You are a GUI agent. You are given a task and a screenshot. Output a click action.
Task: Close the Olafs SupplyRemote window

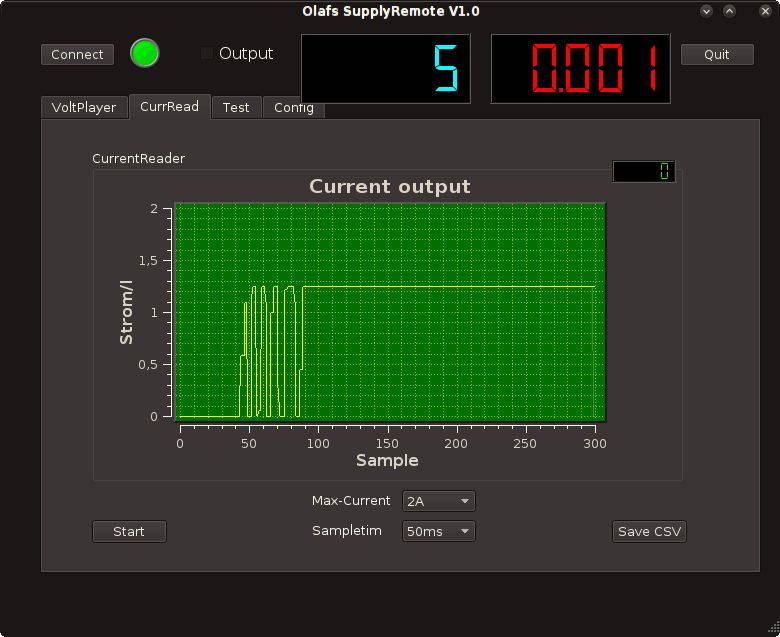[753, 11]
